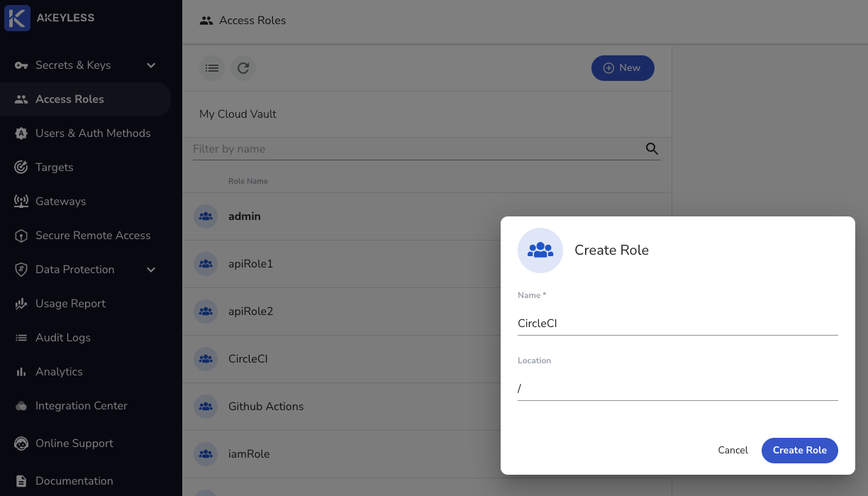Click the Data Protection shield icon

click(21, 270)
